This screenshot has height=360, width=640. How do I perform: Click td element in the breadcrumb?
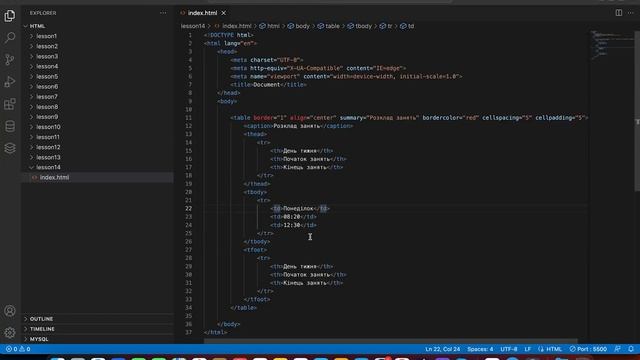point(407,26)
